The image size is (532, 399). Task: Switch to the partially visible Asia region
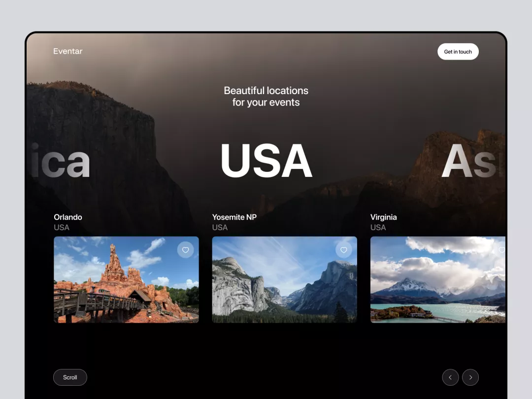pos(473,161)
